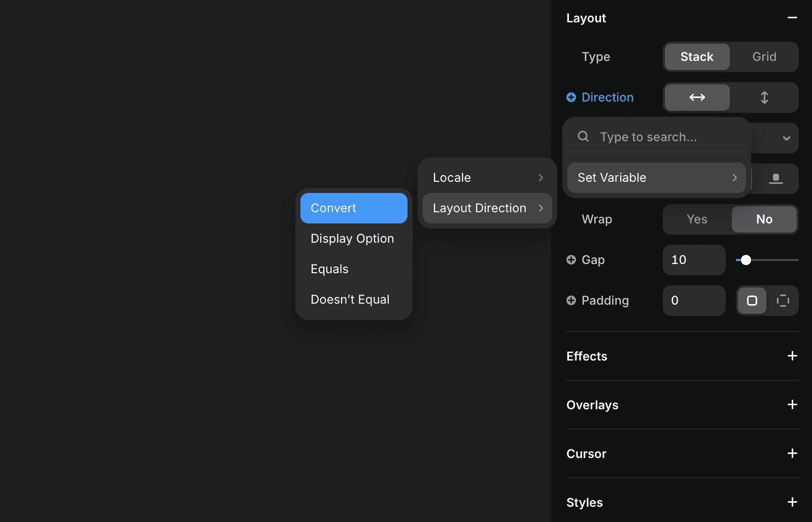Switch layout type to Grid
Screen dimensions: 812x522
[x=763, y=57]
